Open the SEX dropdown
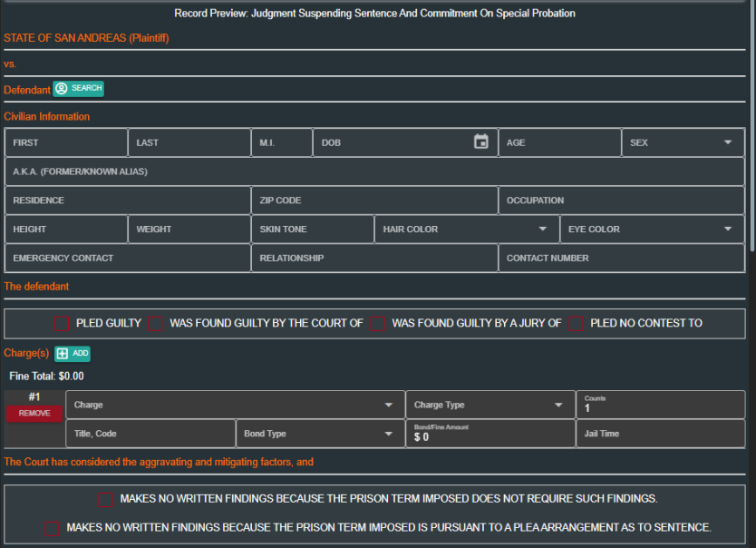This screenshot has width=756, height=548. pyautogui.click(x=729, y=142)
